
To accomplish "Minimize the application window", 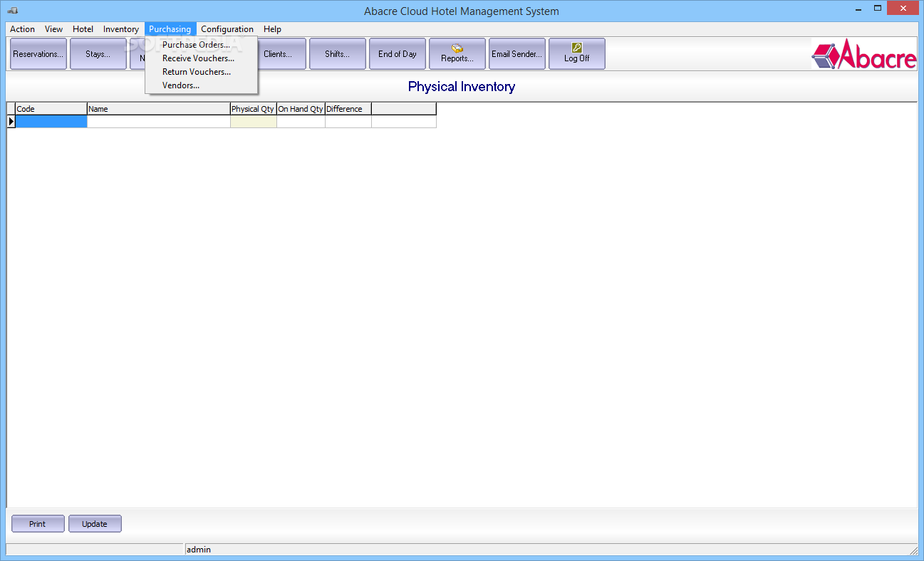I will click(858, 9).
